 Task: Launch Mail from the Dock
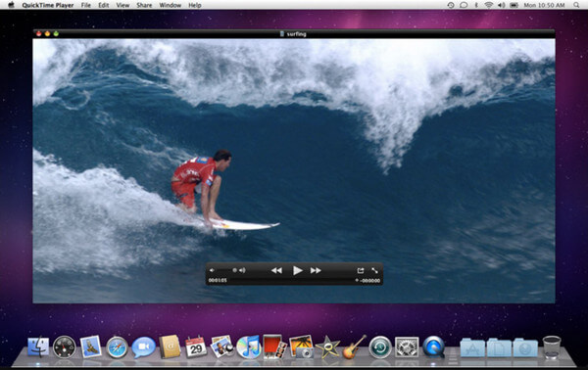[x=90, y=347]
